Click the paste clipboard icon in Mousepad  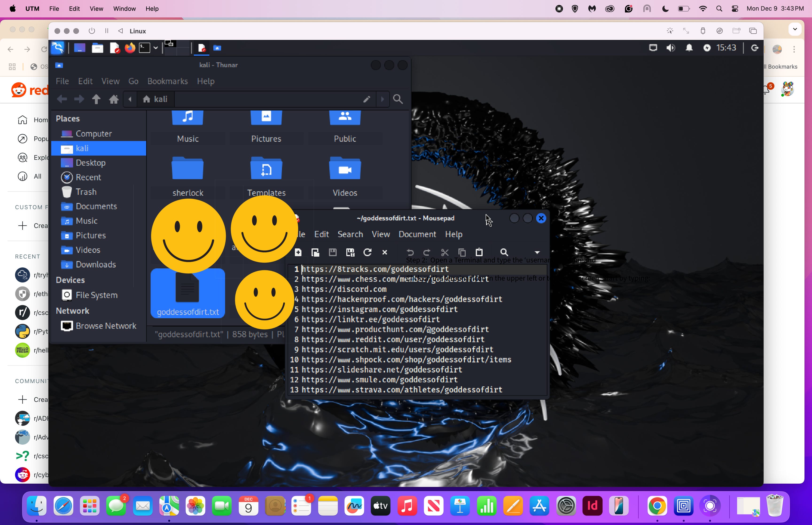tap(479, 252)
